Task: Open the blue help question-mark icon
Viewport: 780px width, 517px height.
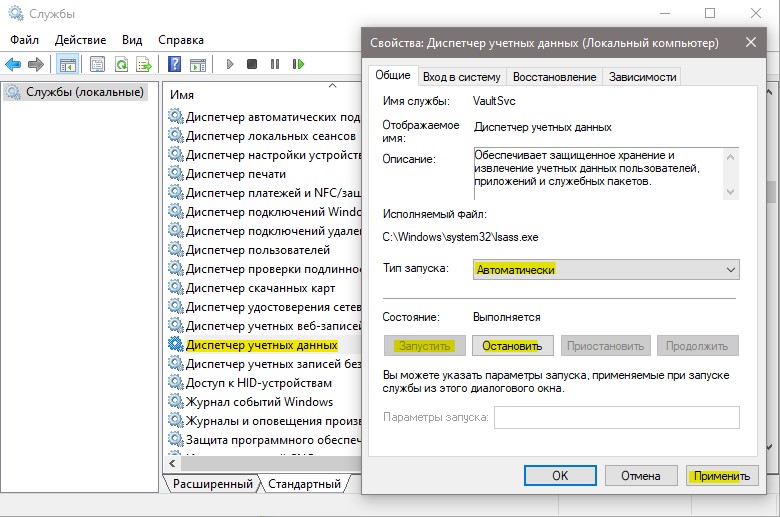Action: pos(174,64)
